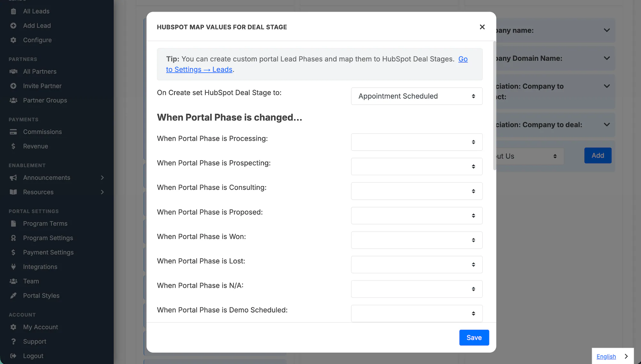Open the Processing phase dropdown
641x364 pixels.
pyautogui.click(x=417, y=142)
